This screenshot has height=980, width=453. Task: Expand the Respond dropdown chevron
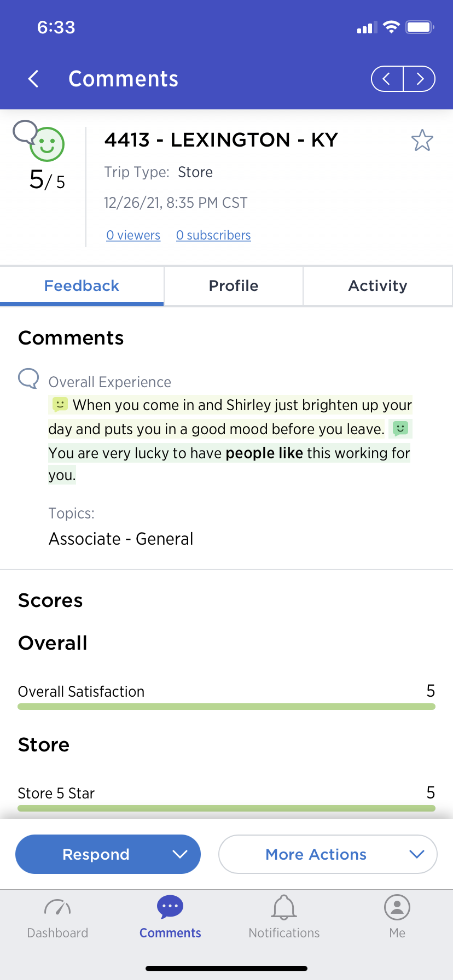(x=180, y=854)
